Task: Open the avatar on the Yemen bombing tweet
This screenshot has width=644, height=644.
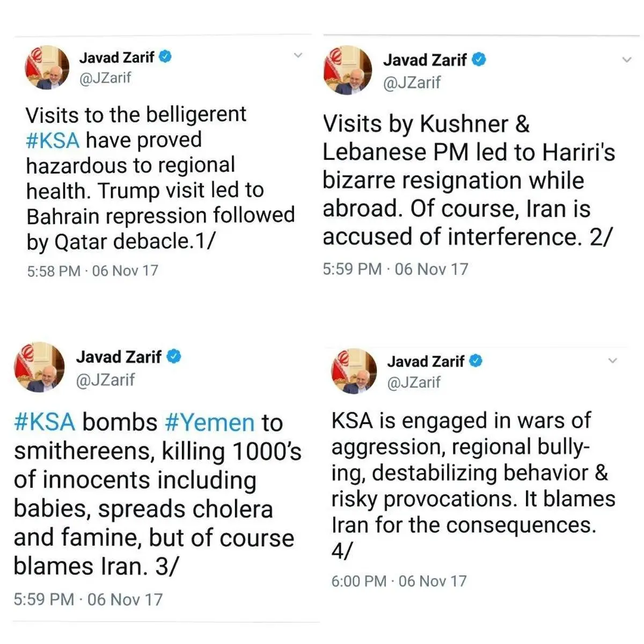Action: (39, 367)
